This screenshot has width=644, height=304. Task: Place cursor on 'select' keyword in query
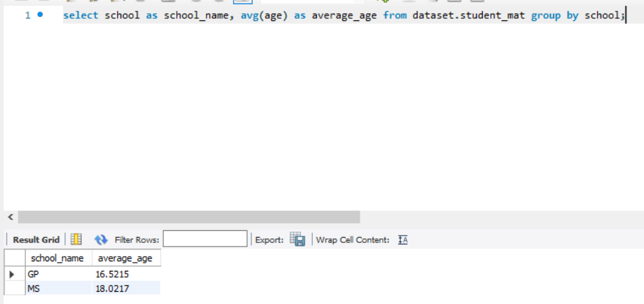(x=81, y=16)
